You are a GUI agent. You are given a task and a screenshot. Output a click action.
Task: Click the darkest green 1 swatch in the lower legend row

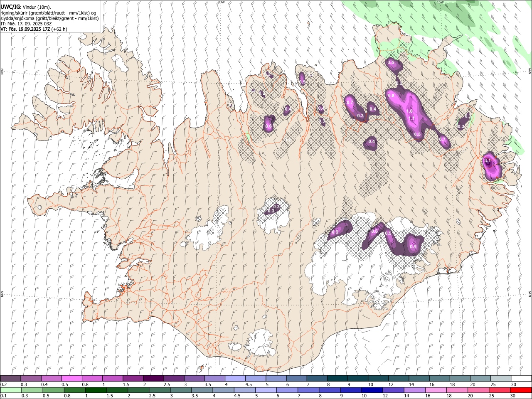(96, 390)
